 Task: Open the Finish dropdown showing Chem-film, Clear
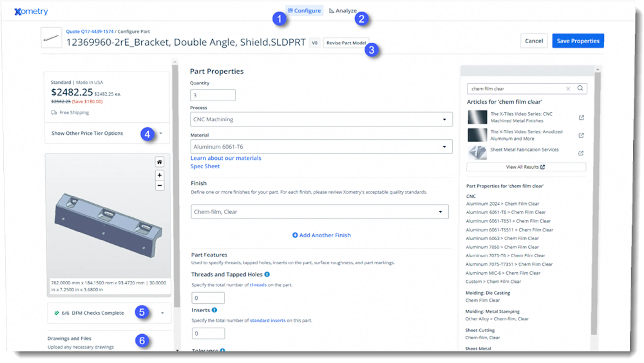pos(319,212)
